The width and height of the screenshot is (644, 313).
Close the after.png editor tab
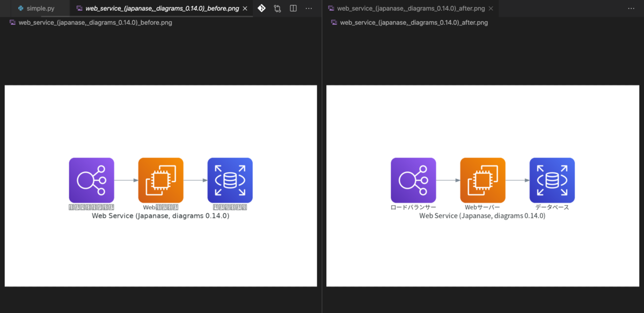pos(491,8)
